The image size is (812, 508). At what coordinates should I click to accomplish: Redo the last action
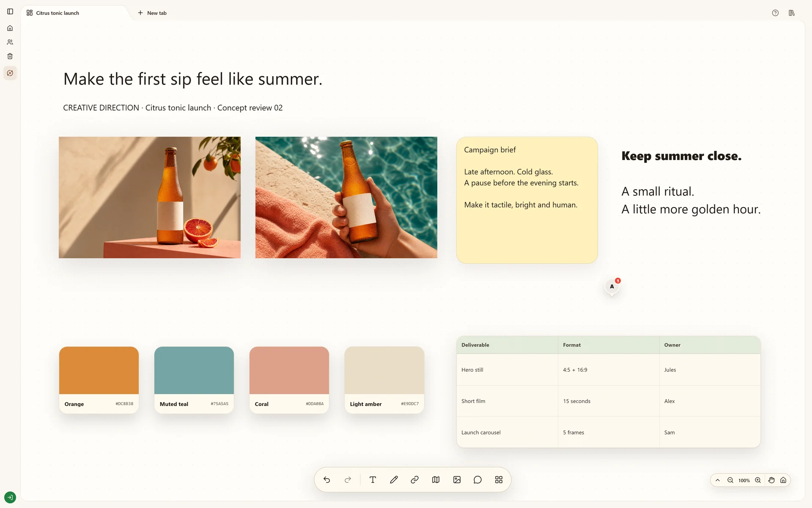point(348,480)
